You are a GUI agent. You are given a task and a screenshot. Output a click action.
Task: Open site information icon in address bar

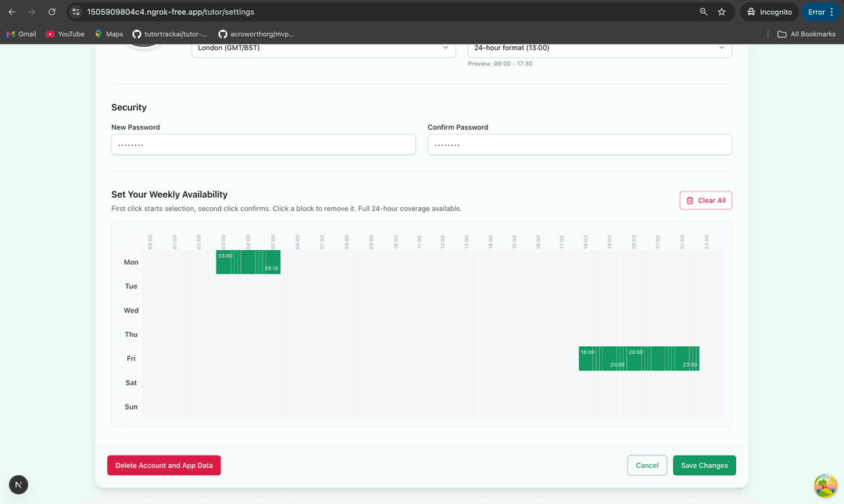point(76,12)
